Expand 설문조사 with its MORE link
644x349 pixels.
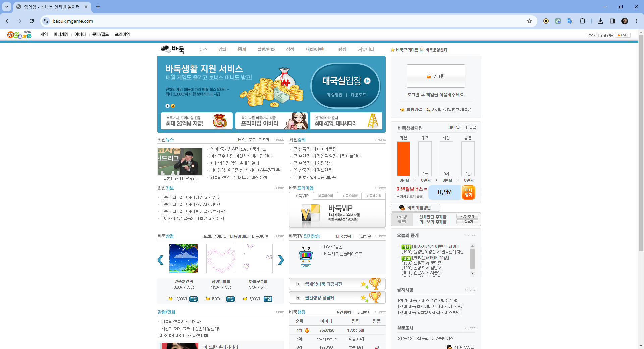tap(470, 328)
